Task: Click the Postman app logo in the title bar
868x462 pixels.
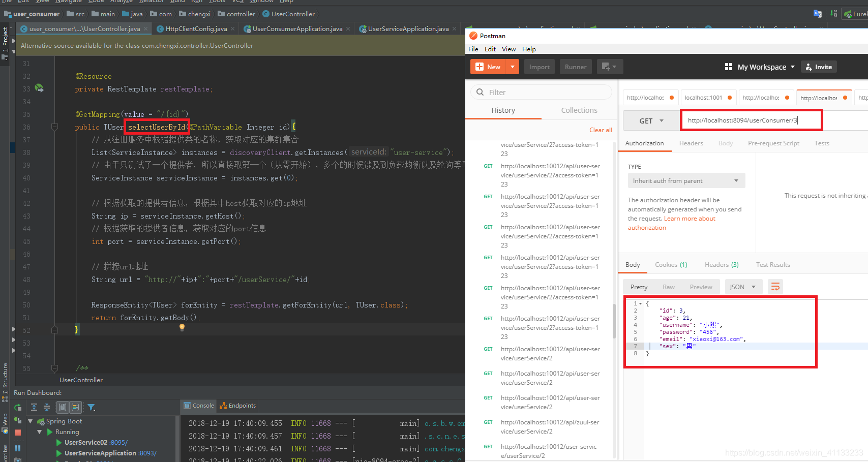Action: [x=473, y=36]
